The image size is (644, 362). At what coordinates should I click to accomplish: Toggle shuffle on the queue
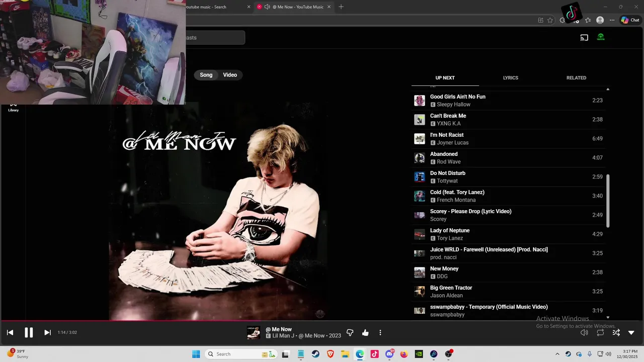(616, 332)
